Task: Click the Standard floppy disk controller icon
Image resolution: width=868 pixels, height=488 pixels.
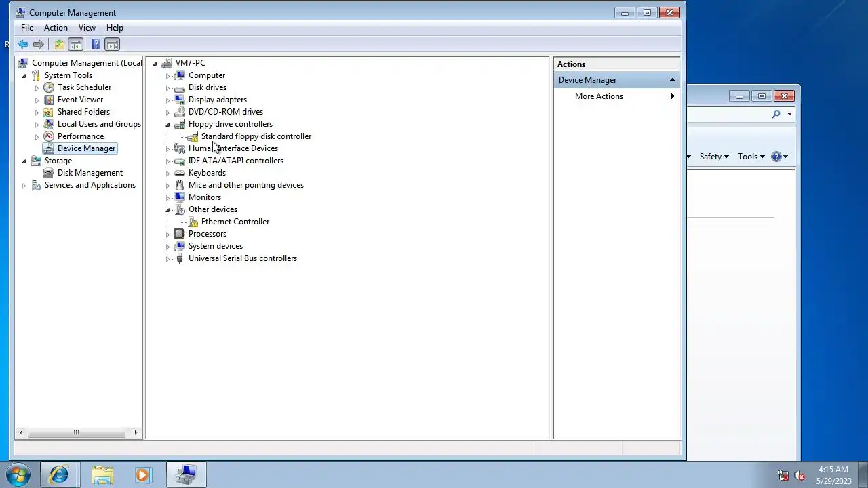Action: (193, 136)
